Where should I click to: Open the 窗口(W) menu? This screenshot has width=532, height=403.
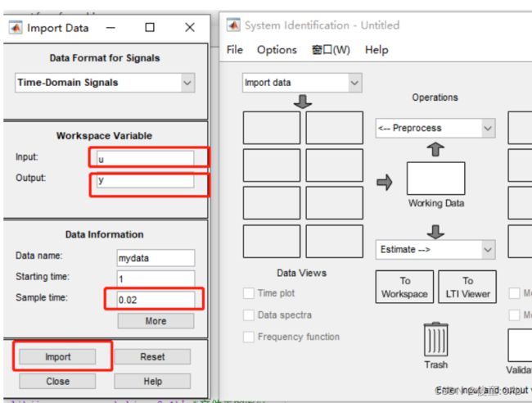(x=331, y=50)
